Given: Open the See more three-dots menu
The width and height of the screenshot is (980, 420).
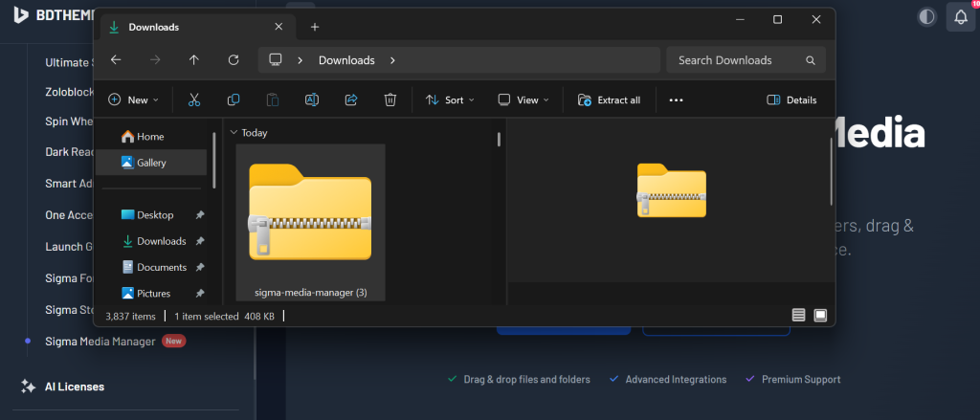Looking at the screenshot, I should [676, 100].
